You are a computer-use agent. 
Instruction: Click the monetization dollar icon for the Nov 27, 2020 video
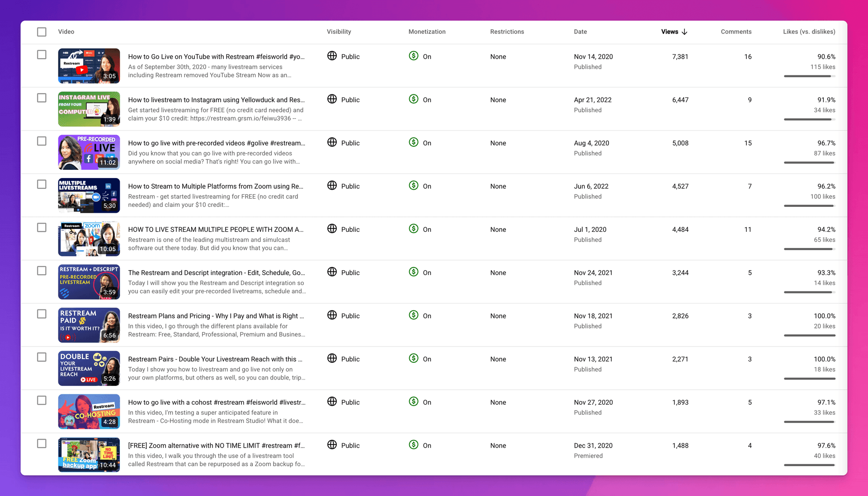pos(413,402)
